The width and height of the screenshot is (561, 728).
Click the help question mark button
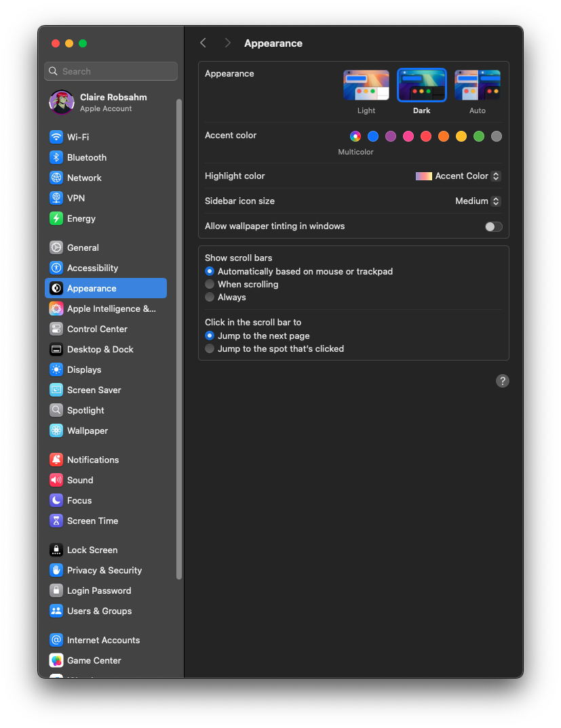502,381
